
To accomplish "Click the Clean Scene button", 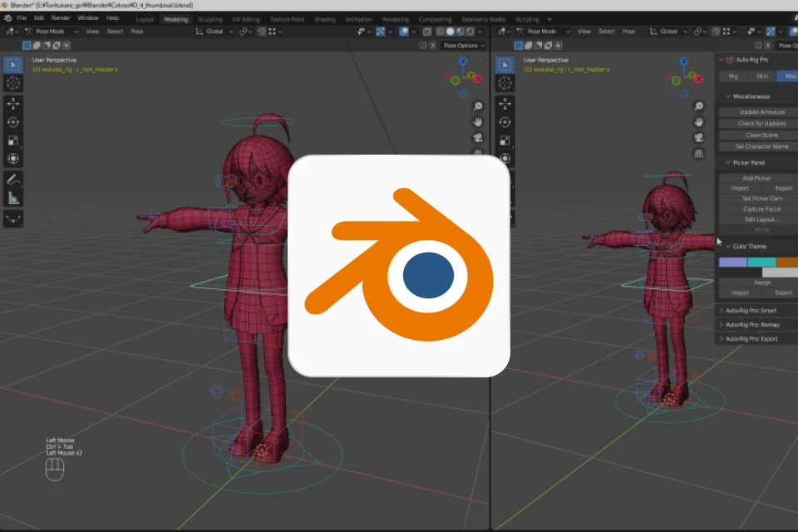I will pos(758,135).
